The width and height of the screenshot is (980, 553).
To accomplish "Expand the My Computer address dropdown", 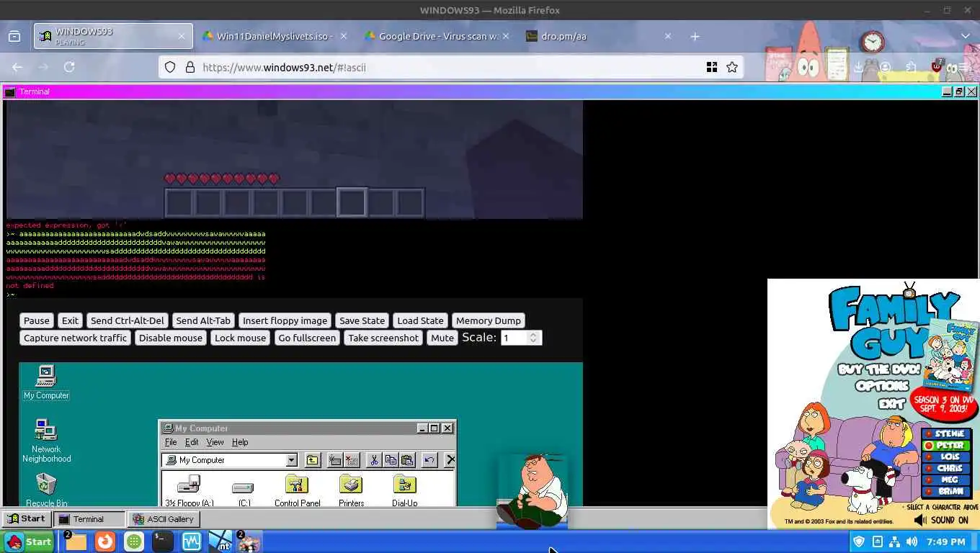I will (291, 460).
